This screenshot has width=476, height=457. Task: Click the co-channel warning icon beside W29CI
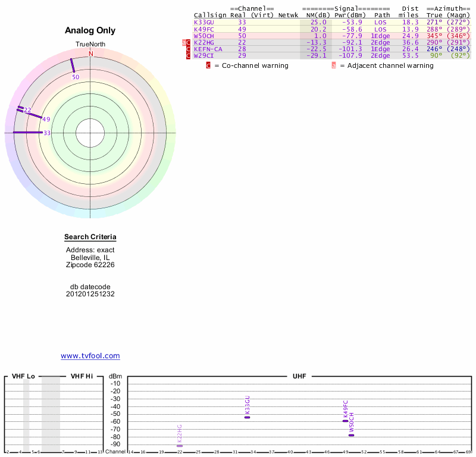pos(188,56)
